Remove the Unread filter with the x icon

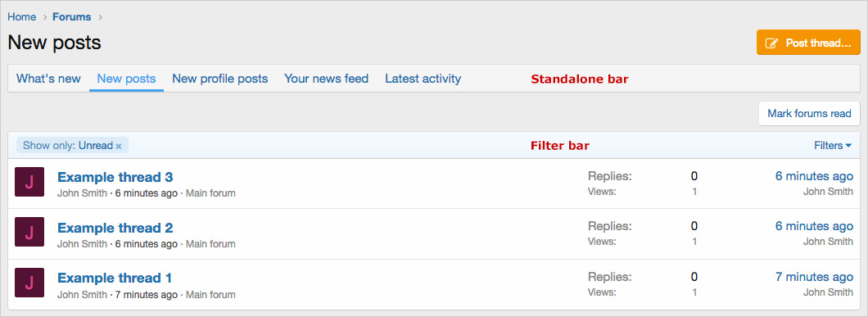coord(119,147)
